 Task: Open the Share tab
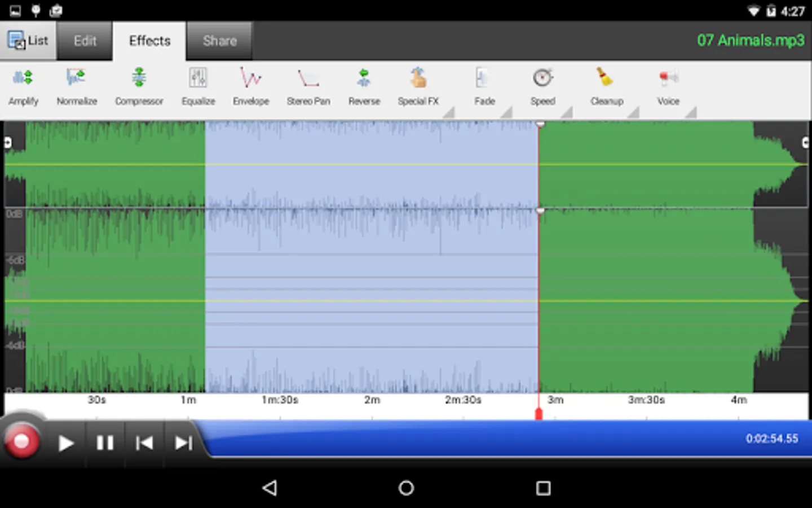pos(219,41)
